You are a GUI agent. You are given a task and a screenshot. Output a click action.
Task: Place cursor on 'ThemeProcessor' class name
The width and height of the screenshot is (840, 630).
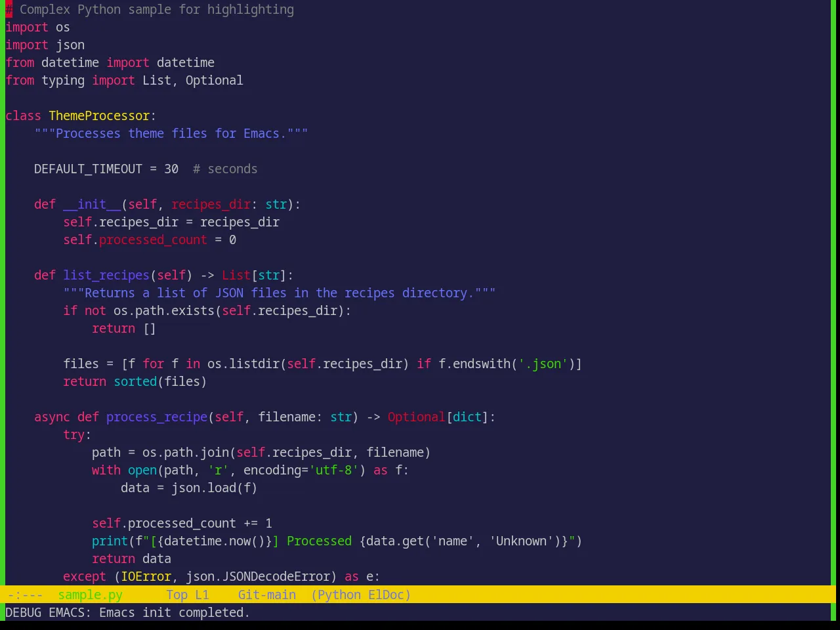pos(99,115)
